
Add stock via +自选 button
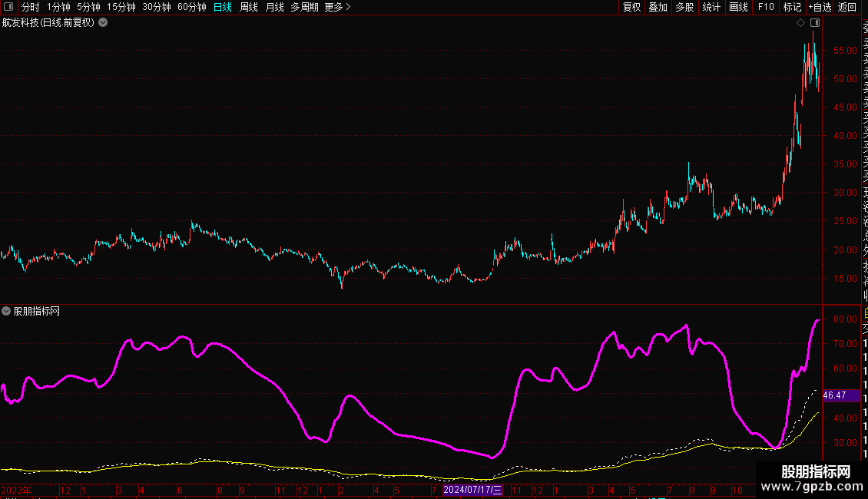(820, 7)
